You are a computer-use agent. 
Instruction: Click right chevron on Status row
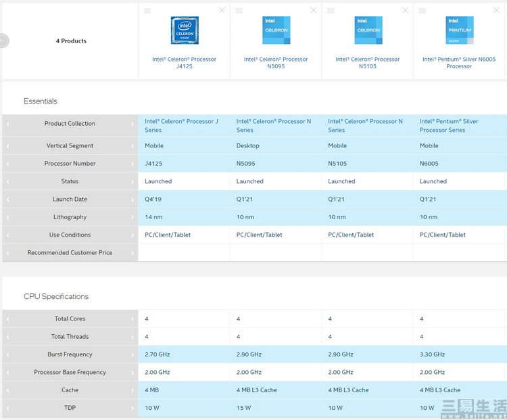pos(132,182)
